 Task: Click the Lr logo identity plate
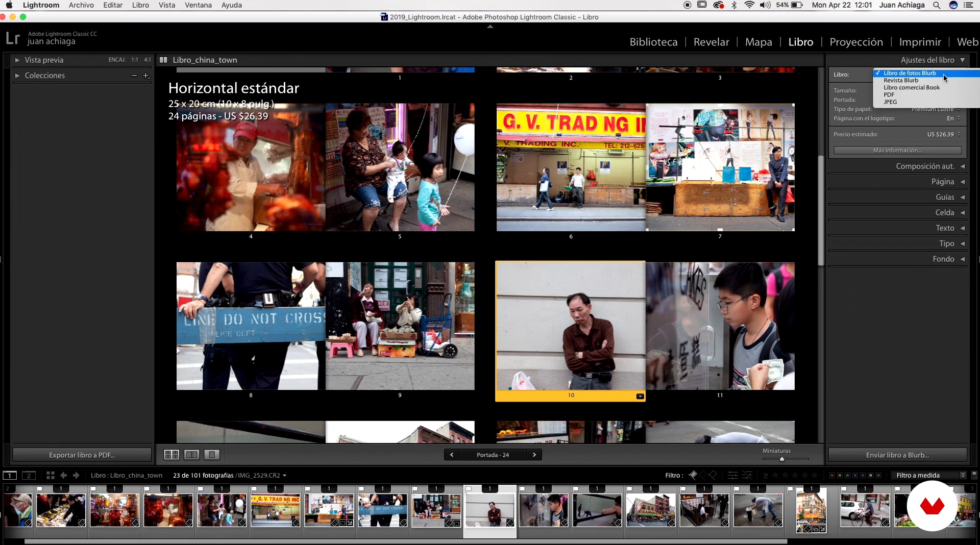[13, 38]
